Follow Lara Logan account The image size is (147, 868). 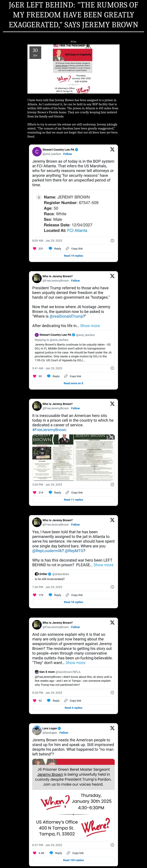pos(64,733)
